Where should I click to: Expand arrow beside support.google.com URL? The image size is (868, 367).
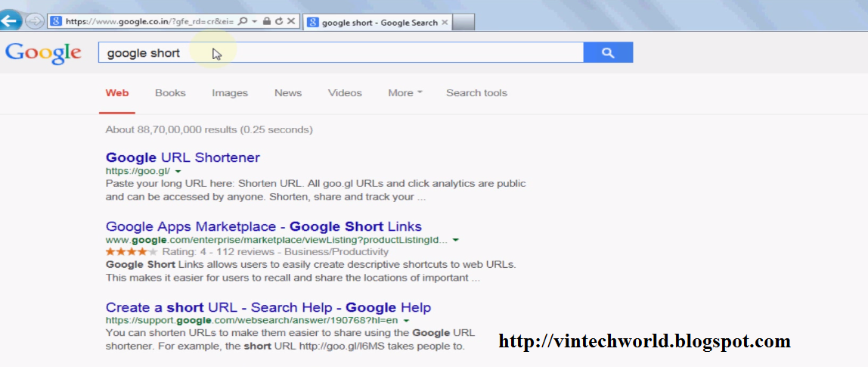(x=406, y=320)
